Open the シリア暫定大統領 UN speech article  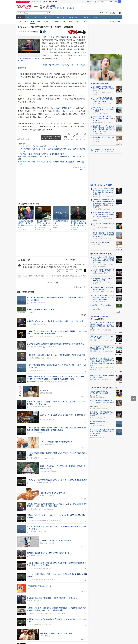(55, 344)
